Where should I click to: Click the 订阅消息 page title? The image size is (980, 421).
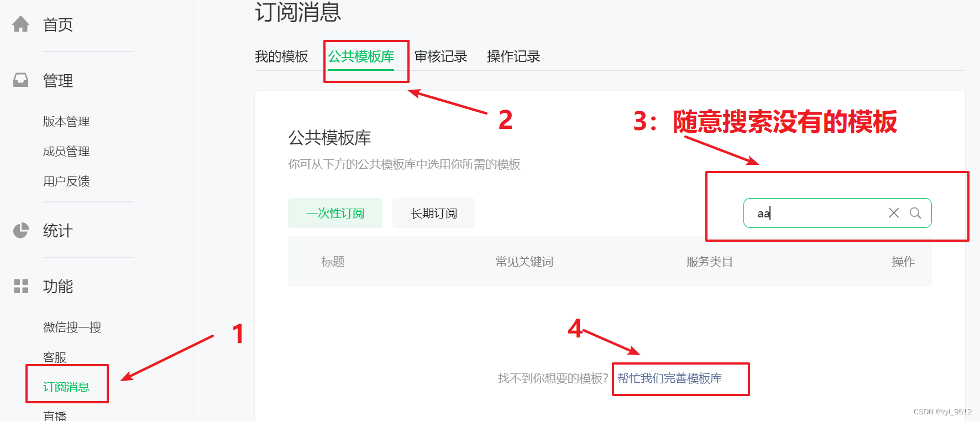point(298,12)
